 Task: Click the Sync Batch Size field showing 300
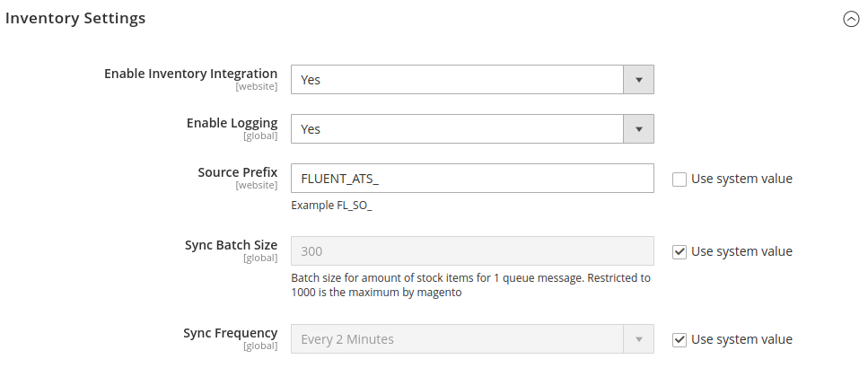(x=472, y=251)
